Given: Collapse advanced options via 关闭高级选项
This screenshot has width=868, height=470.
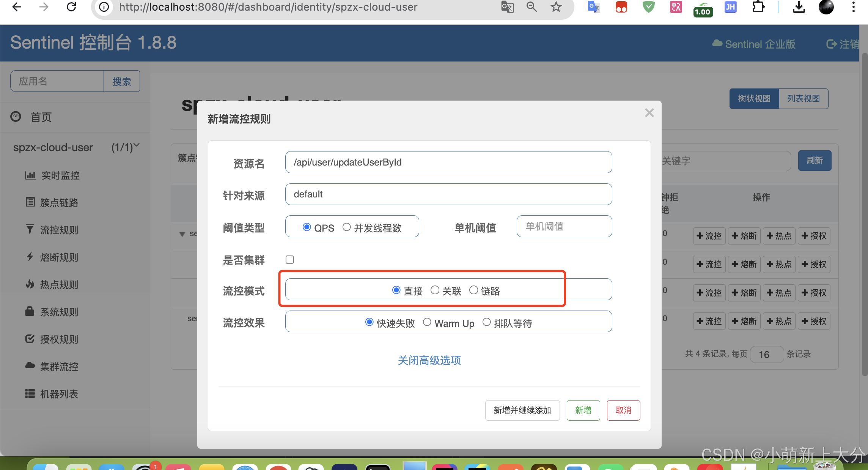Looking at the screenshot, I should tap(429, 360).
